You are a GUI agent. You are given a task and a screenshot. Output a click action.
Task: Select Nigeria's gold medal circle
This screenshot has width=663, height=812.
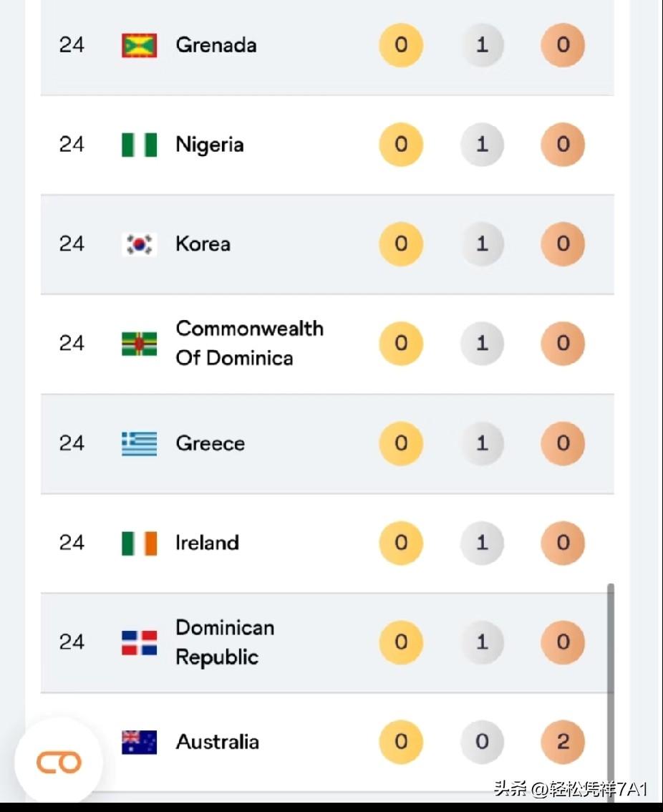tap(401, 145)
